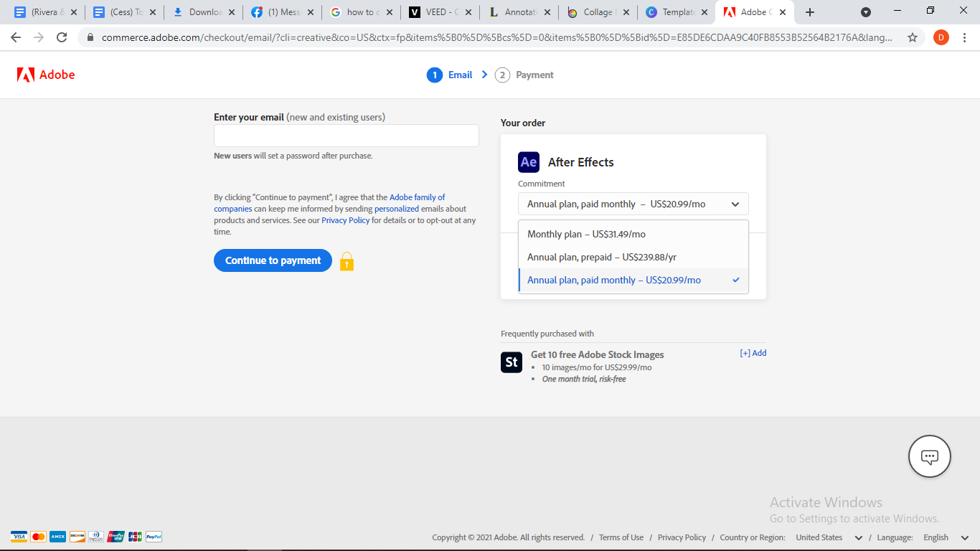Open footer Privacy Policy link
The image size is (980, 551).
point(682,537)
